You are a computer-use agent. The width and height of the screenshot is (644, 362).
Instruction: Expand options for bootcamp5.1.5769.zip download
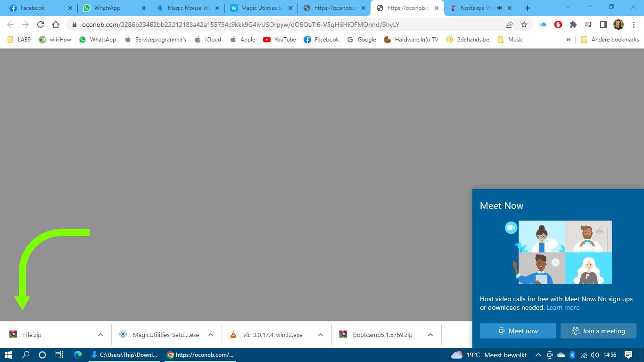click(x=430, y=335)
